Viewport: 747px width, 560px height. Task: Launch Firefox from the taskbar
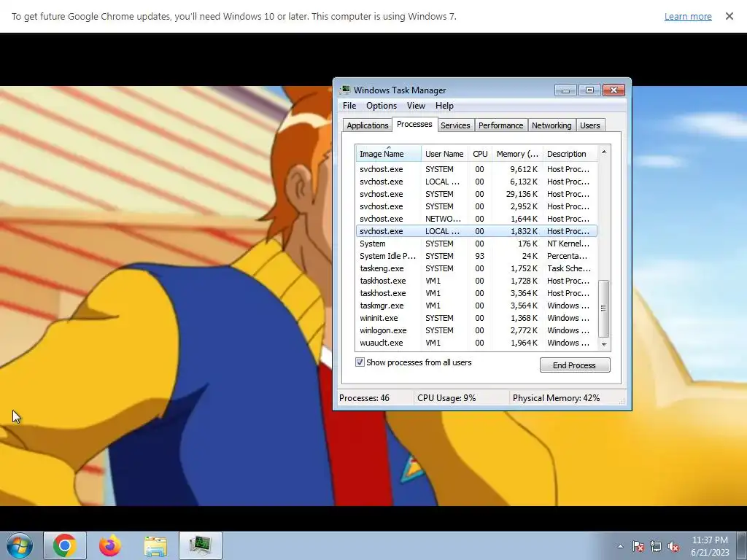click(x=110, y=545)
